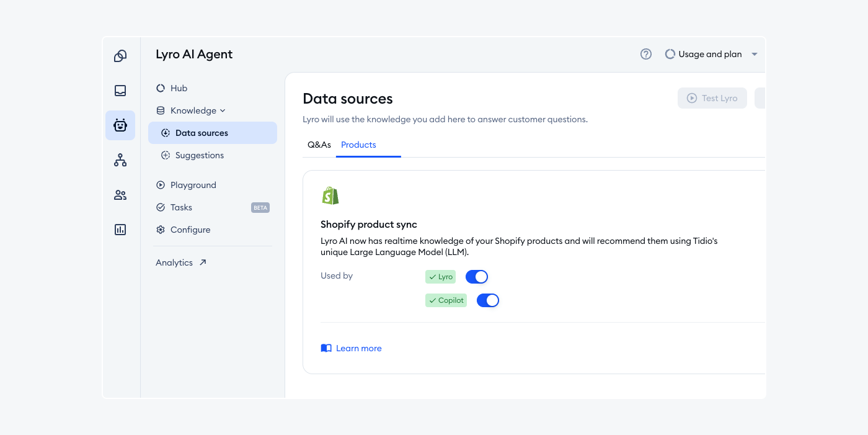Viewport: 868px width, 435px height.
Task: Go to Hub in the menu
Action: pos(213,88)
